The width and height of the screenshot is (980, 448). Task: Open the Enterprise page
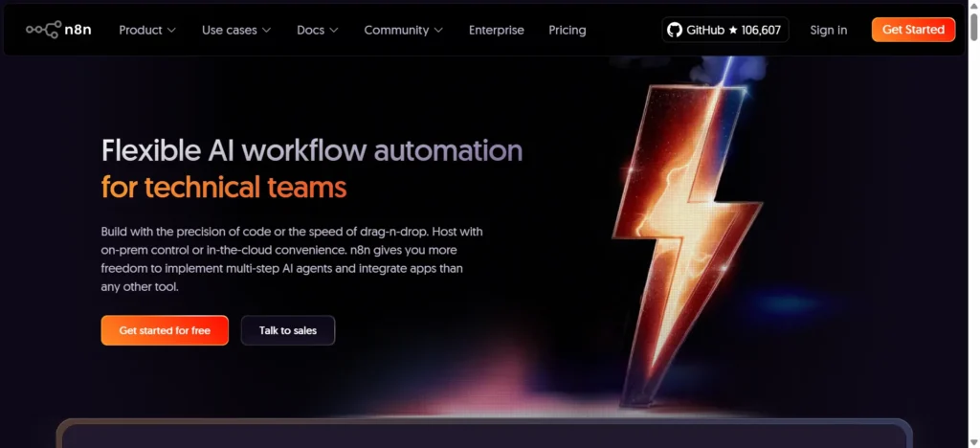click(497, 30)
